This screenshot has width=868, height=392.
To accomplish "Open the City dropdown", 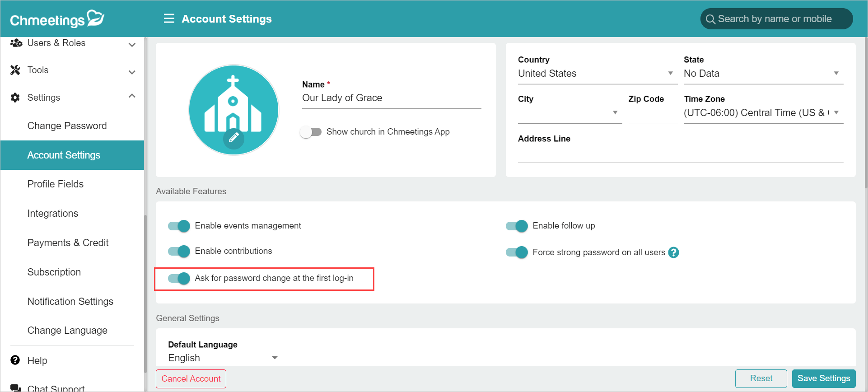I will tap(570, 113).
